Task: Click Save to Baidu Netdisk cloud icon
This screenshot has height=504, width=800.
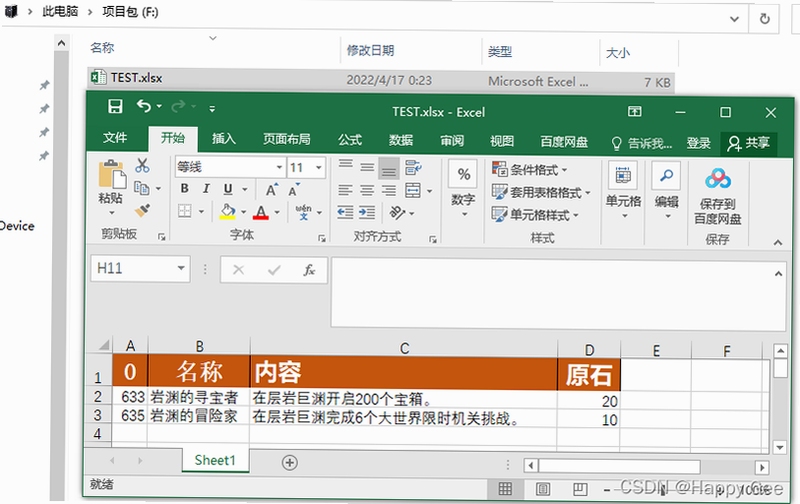Action: (718, 179)
